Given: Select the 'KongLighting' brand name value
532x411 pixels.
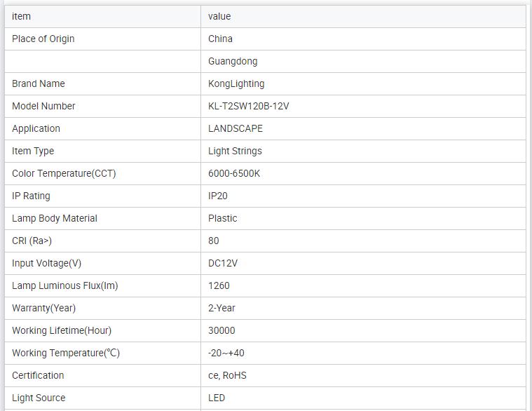Looking at the screenshot, I should [x=236, y=83].
